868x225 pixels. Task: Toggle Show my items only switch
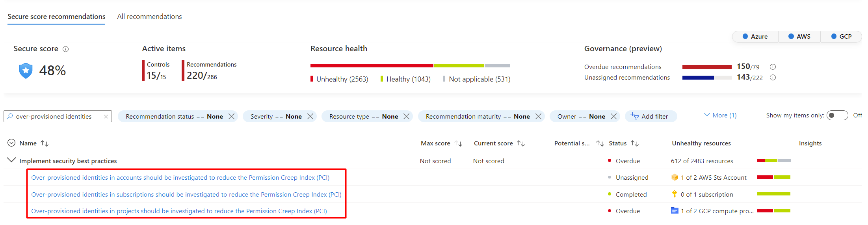[x=837, y=115]
